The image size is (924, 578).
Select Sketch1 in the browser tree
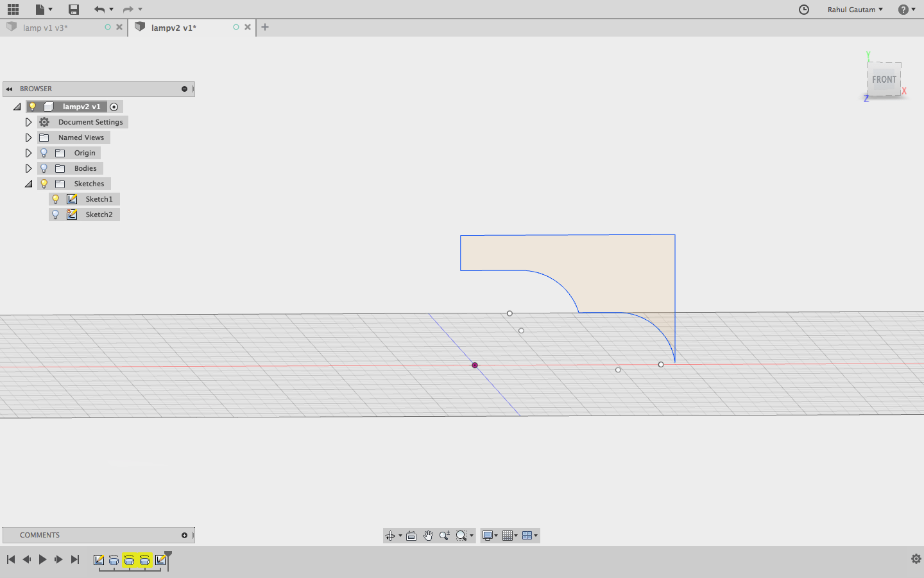click(99, 199)
